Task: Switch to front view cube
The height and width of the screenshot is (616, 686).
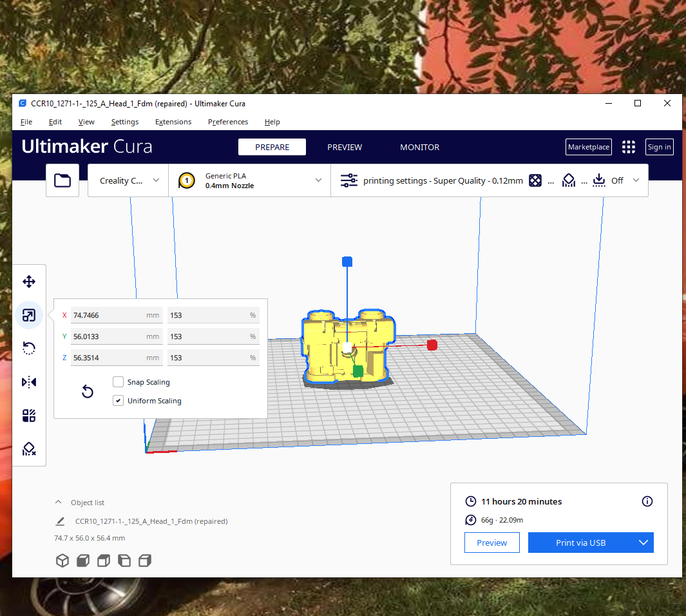Action: [83, 561]
